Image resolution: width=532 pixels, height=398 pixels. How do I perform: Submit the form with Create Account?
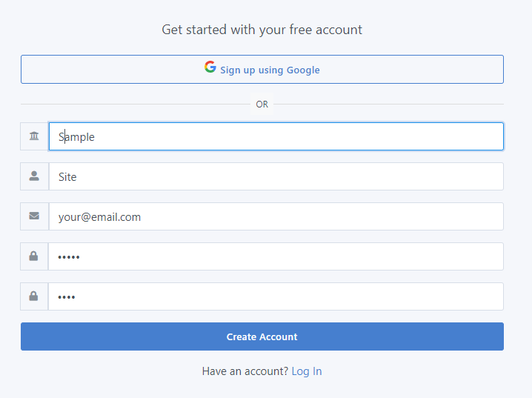pos(262,336)
